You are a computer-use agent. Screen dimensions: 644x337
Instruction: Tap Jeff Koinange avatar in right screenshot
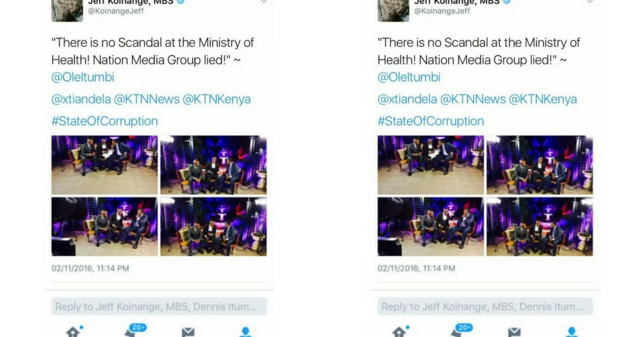tap(393, 10)
